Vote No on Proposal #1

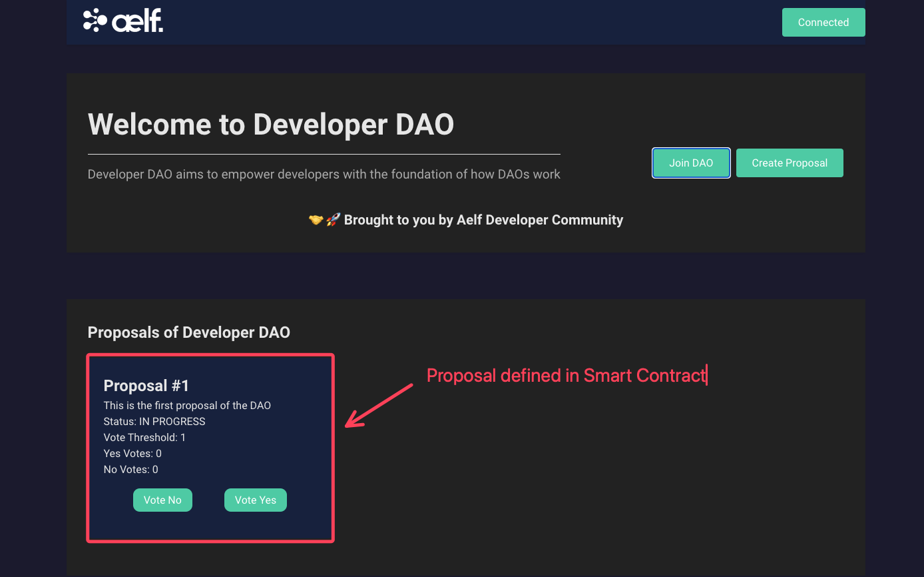162,500
